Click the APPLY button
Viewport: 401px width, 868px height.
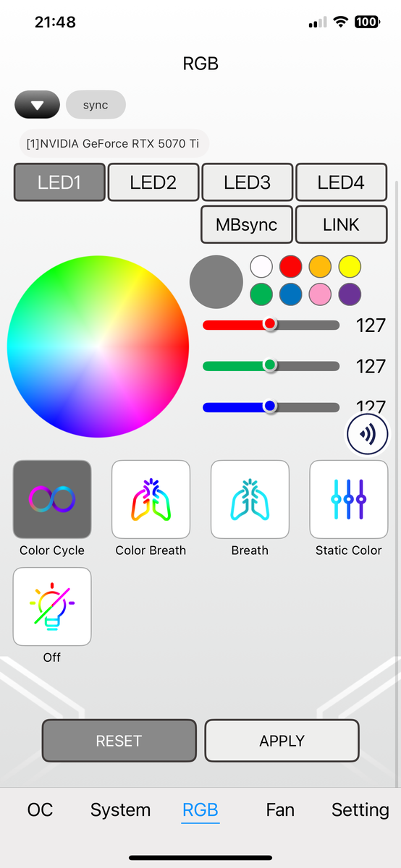282,741
